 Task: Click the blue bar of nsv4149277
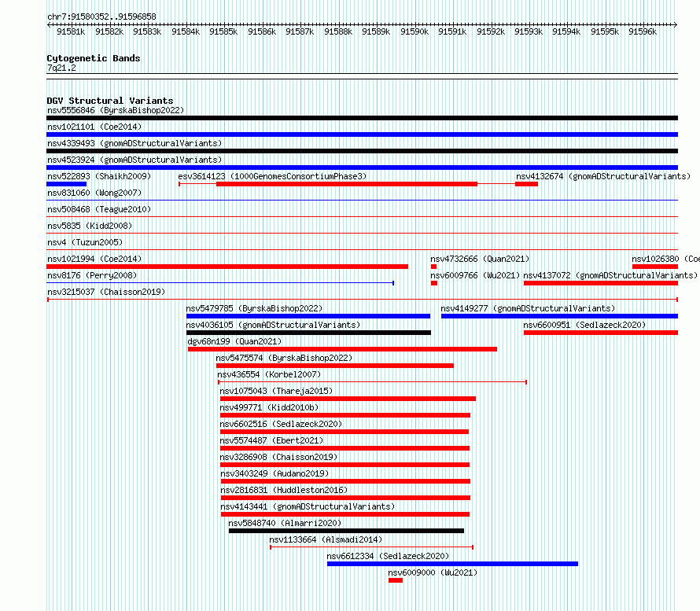559,316
